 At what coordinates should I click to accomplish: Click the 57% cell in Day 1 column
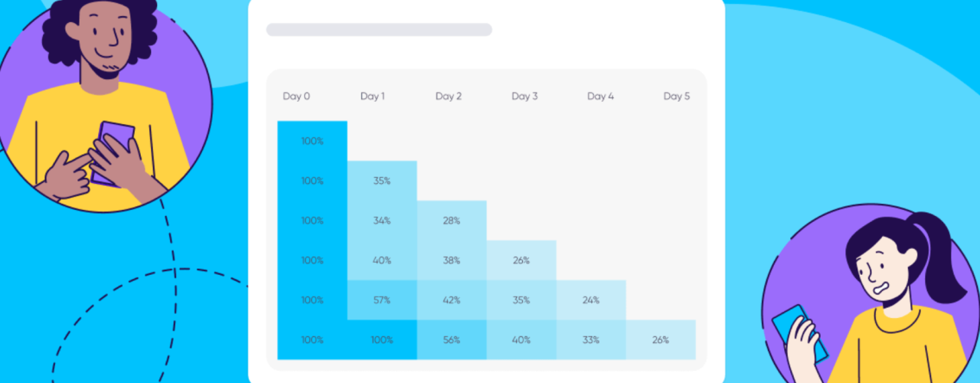[382, 300]
